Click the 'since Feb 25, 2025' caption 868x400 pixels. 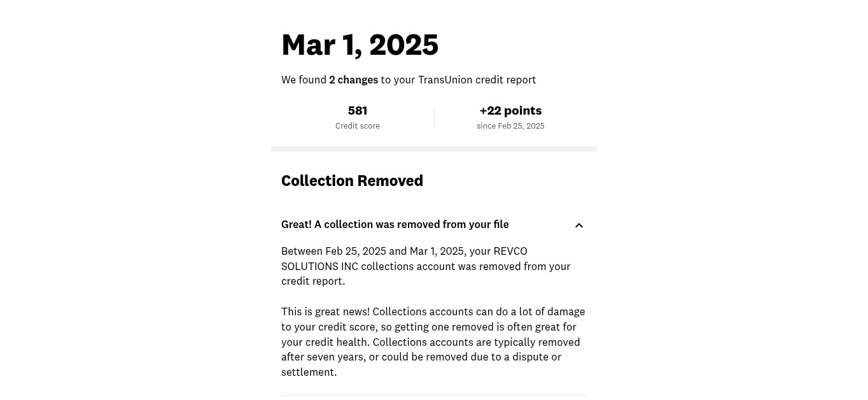pyautogui.click(x=510, y=126)
